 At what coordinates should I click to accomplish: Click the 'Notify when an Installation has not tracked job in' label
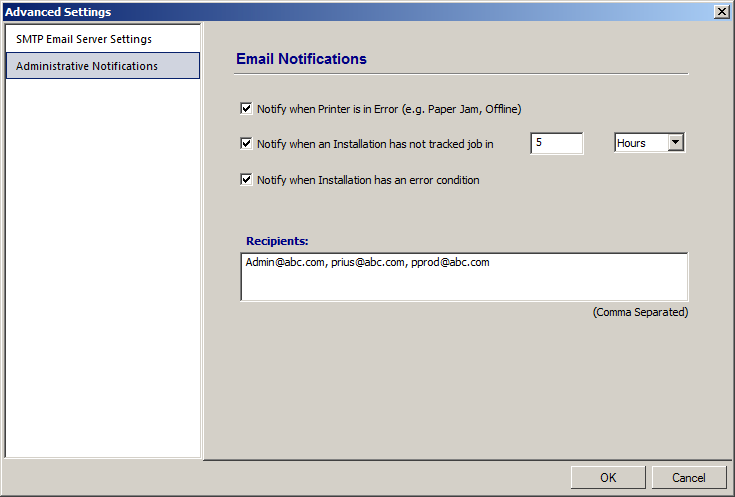[x=375, y=144]
